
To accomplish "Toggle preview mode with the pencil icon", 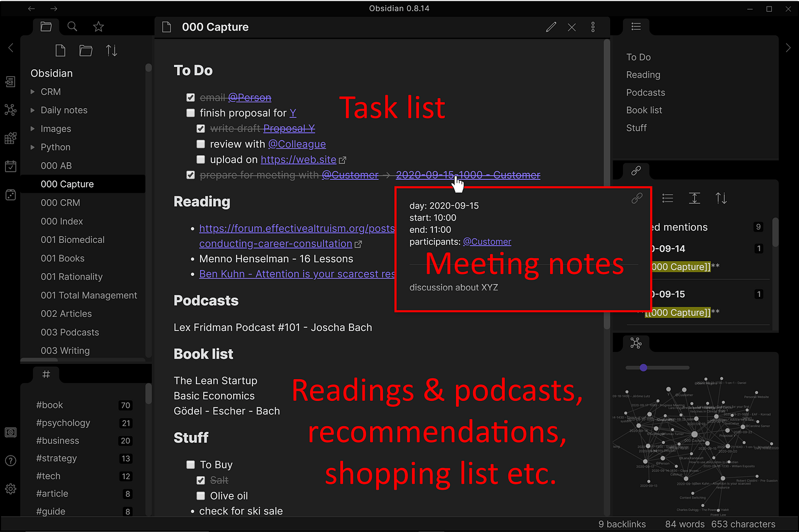I will click(x=551, y=26).
